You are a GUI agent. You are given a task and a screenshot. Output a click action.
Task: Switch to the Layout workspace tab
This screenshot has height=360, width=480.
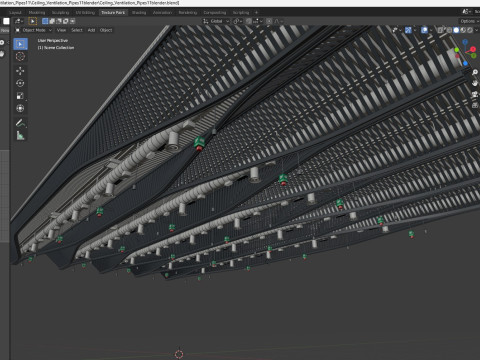tap(15, 12)
